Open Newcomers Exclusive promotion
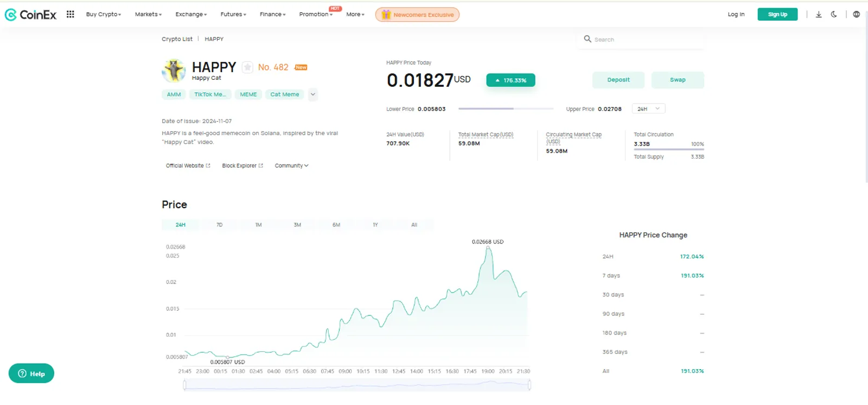 point(417,15)
